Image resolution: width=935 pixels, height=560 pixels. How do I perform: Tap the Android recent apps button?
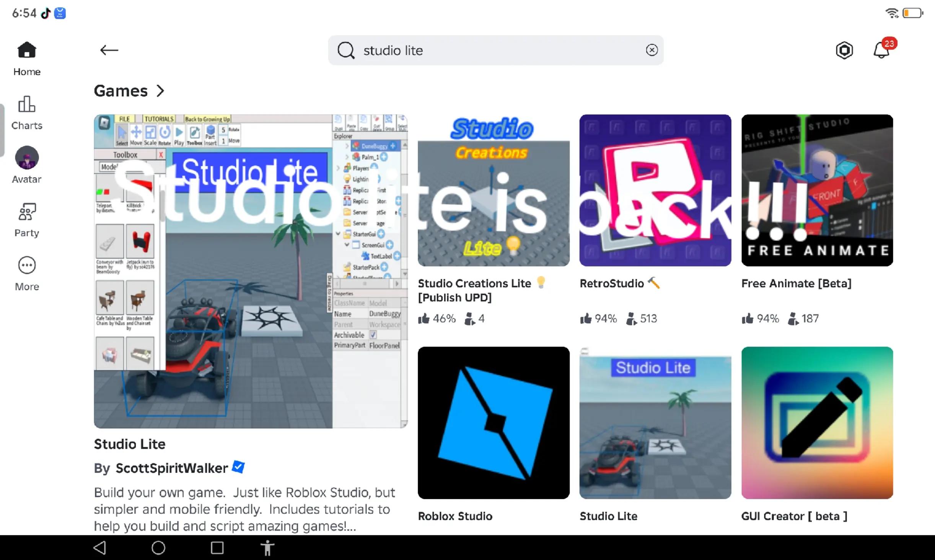217,548
